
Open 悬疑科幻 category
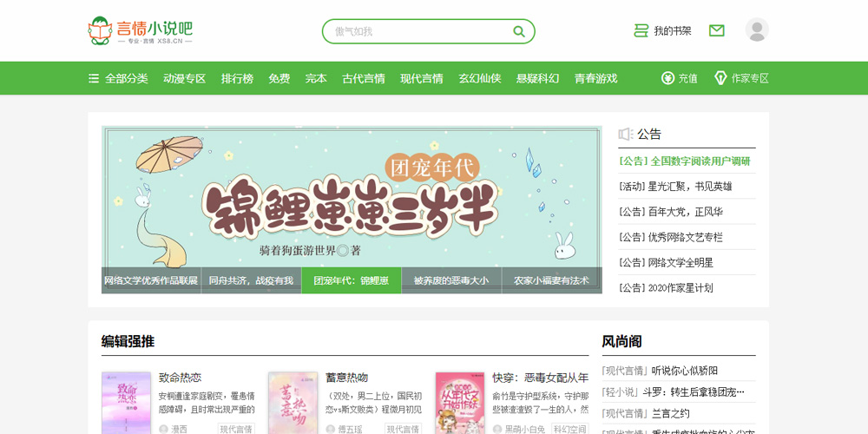pyautogui.click(x=537, y=78)
